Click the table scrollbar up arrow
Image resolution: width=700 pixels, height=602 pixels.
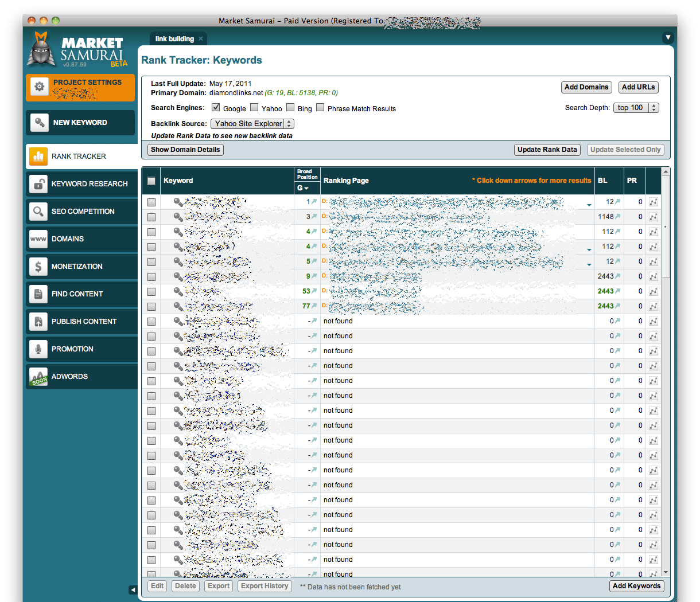(666, 171)
